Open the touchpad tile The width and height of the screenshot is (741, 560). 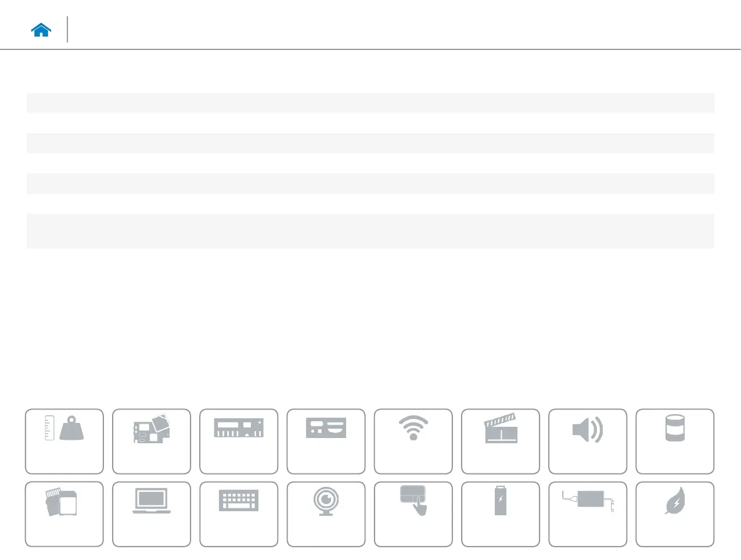413,514
